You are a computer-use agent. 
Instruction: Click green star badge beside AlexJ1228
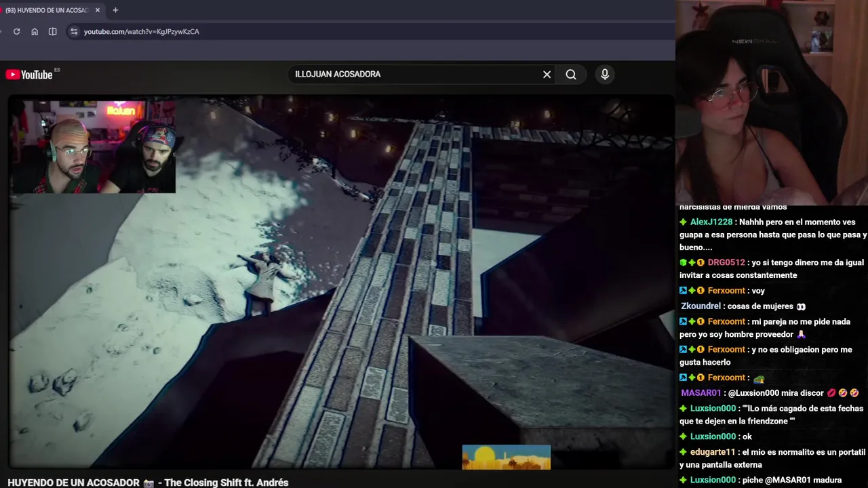684,222
